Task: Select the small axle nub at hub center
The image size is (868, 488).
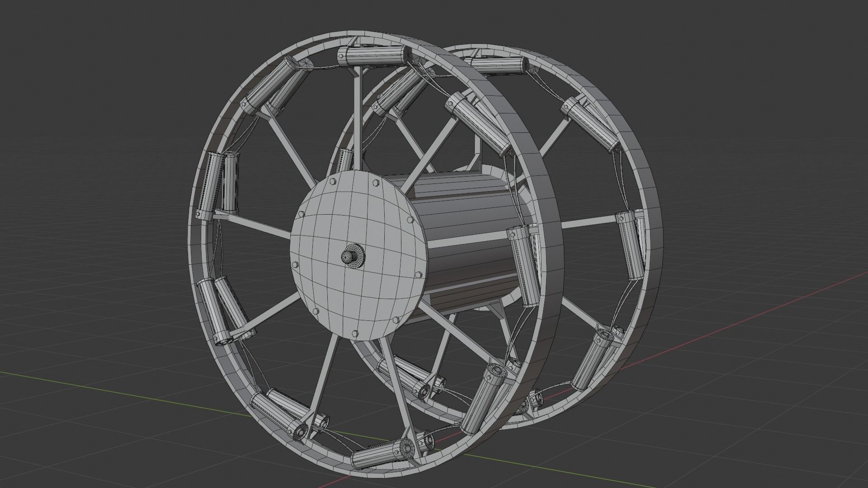Action: click(353, 257)
